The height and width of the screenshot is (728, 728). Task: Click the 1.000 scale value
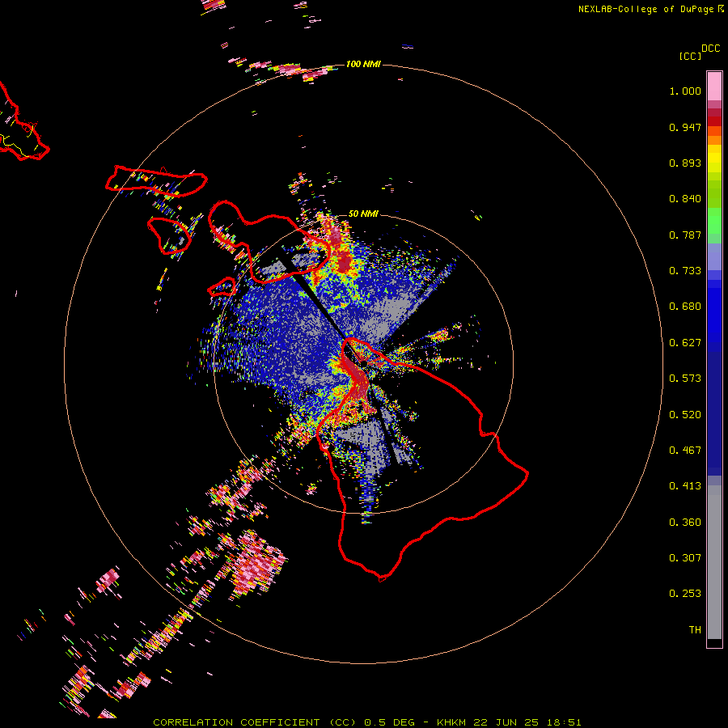(x=685, y=91)
